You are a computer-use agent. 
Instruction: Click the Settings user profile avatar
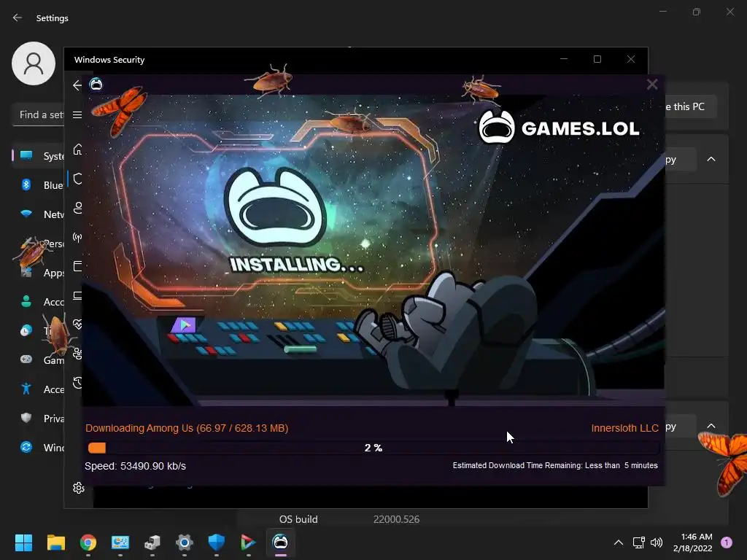click(x=34, y=63)
